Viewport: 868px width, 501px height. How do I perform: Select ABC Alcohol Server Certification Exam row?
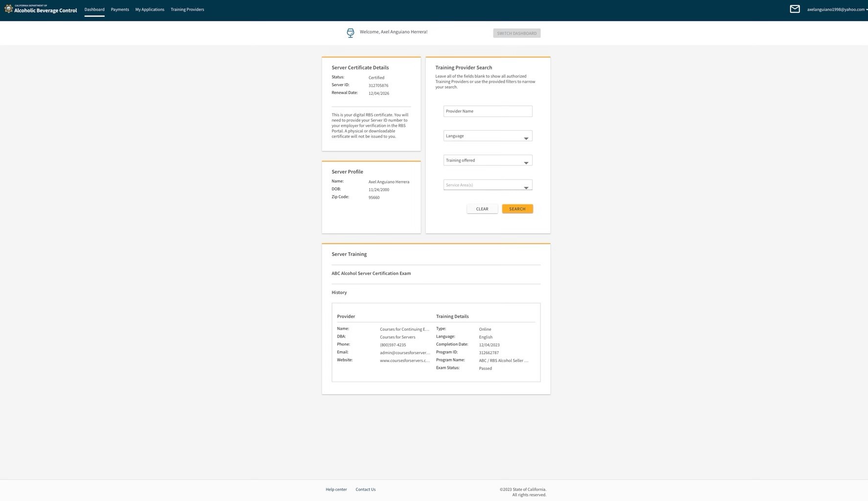tap(371, 273)
